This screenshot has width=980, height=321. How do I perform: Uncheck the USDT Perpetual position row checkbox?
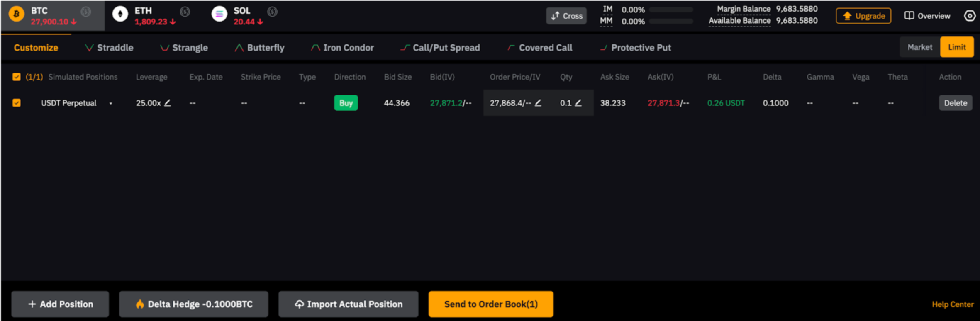(17, 102)
